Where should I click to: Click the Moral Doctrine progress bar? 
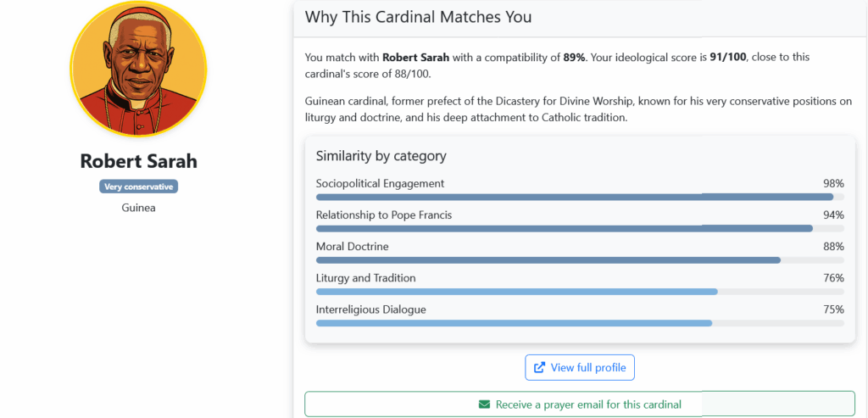coord(580,260)
